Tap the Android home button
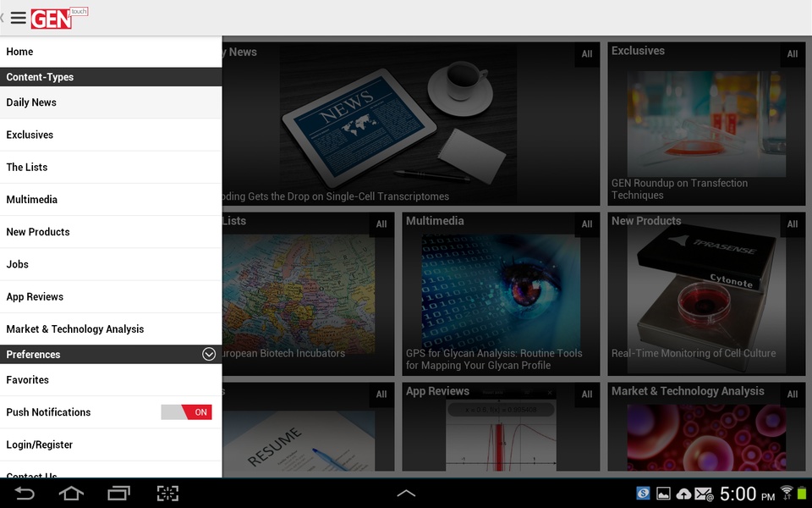The width and height of the screenshot is (812, 508). [71, 493]
